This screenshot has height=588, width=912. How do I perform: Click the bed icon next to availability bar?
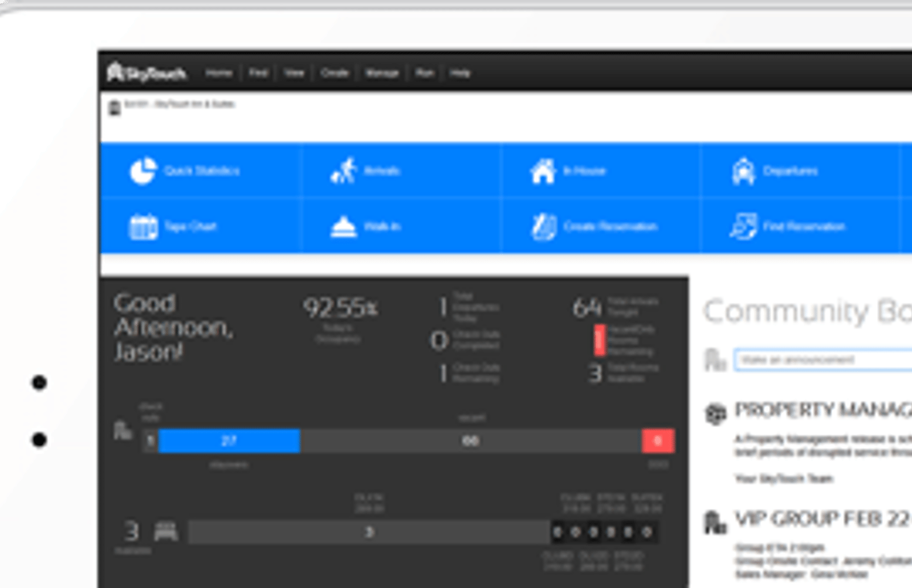tap(166, 532)
